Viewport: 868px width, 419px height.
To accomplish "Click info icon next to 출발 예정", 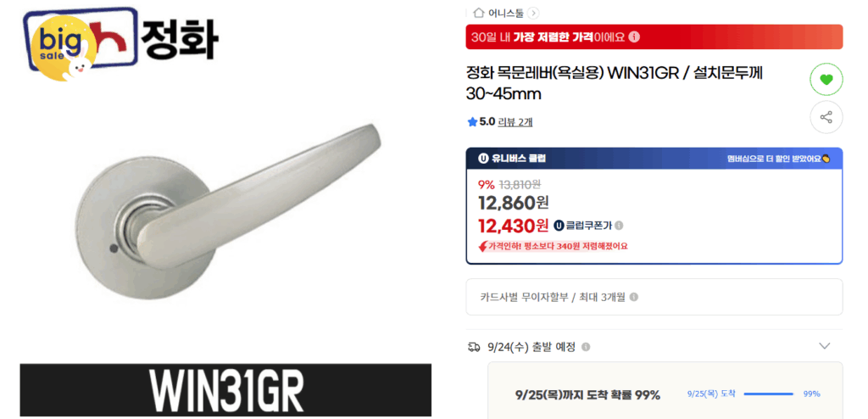I will tap(586, 347).
